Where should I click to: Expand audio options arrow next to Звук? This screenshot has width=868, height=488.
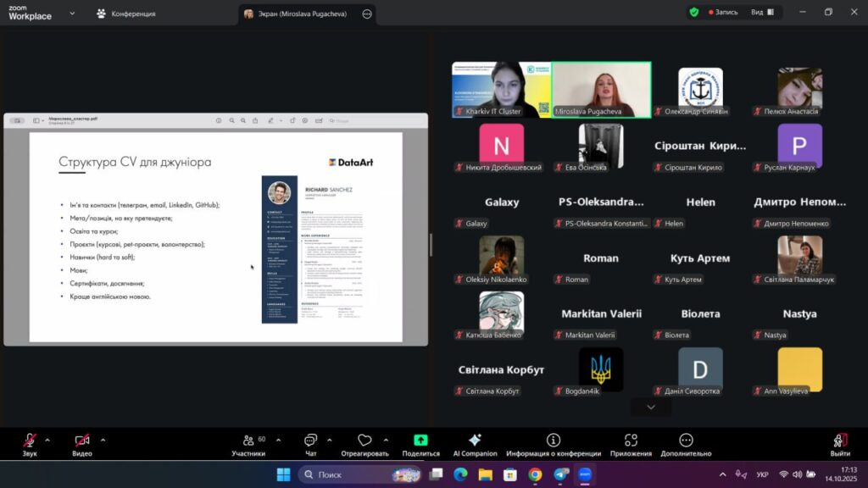(x=47, y=440)
